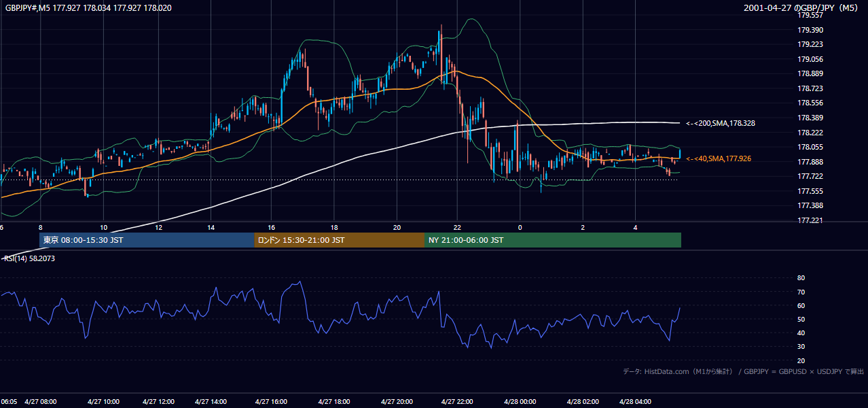
Task: Click the hour label 8 under the chart
Action: click(41, 228)
